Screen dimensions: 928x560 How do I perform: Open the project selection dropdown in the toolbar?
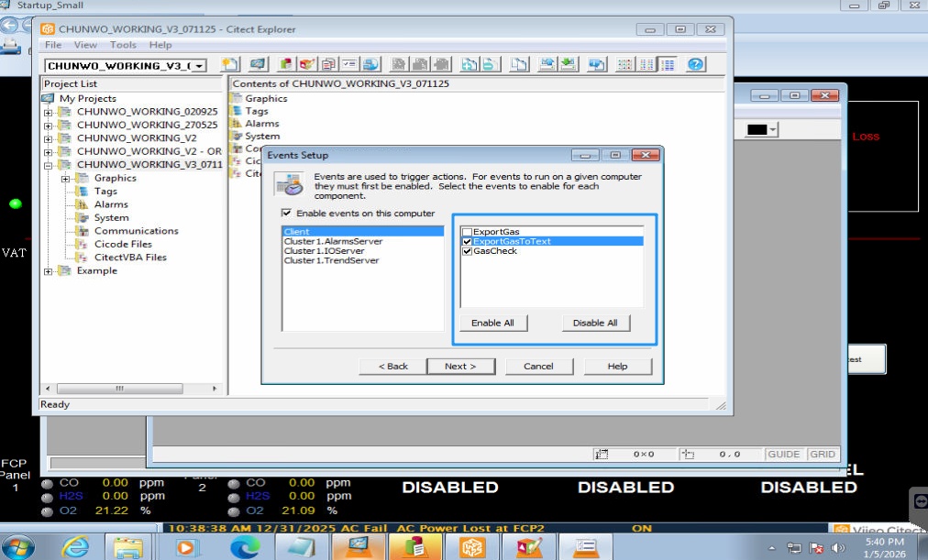[199, 66]
